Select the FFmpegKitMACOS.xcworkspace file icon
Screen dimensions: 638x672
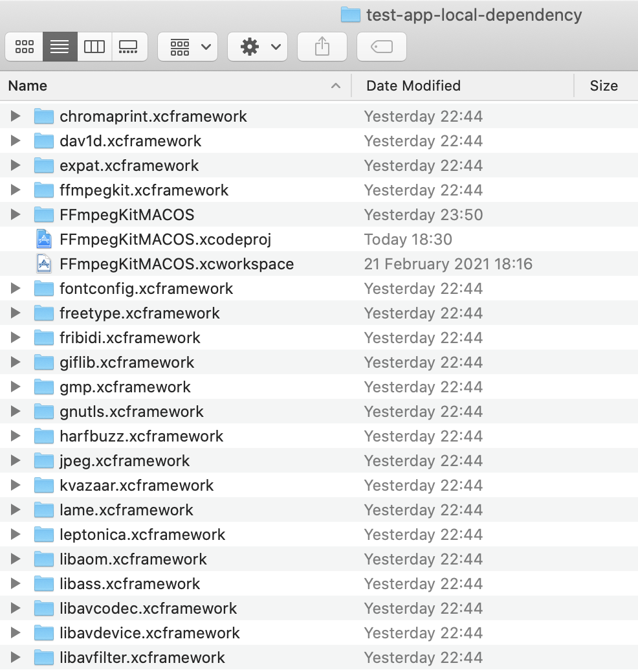point(43,264)
